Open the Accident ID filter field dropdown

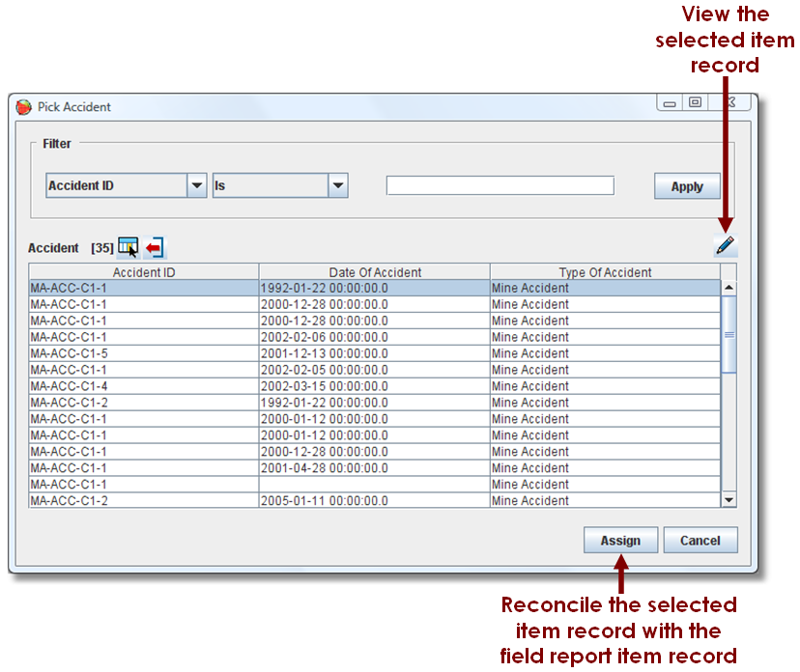pyautogui.click(x=197, y=185)
